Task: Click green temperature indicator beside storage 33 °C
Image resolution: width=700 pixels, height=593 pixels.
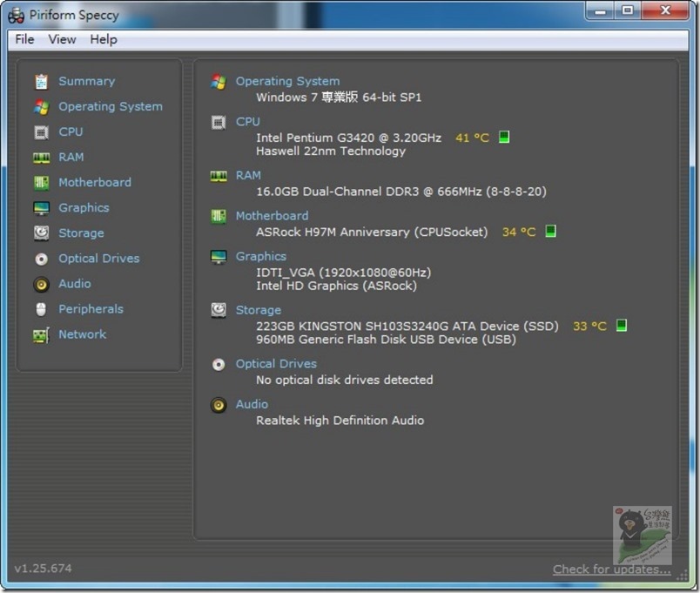Action: click(x=621, y=325)
